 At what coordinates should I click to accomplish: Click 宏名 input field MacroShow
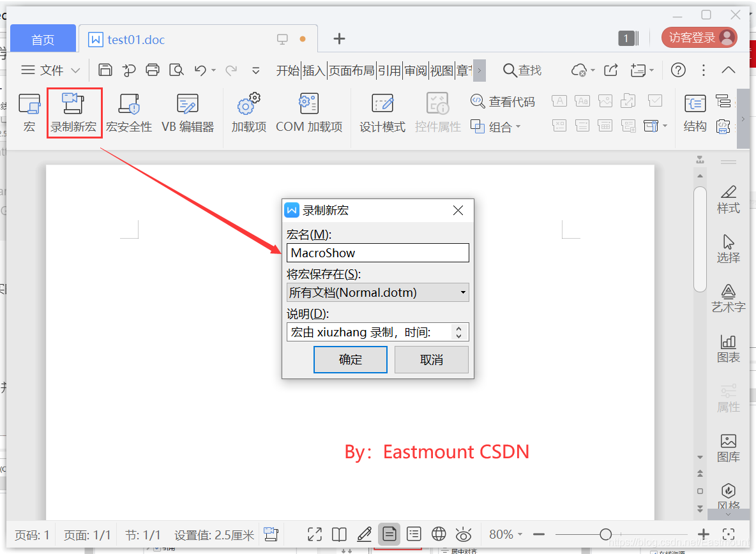tap(377, 253)
